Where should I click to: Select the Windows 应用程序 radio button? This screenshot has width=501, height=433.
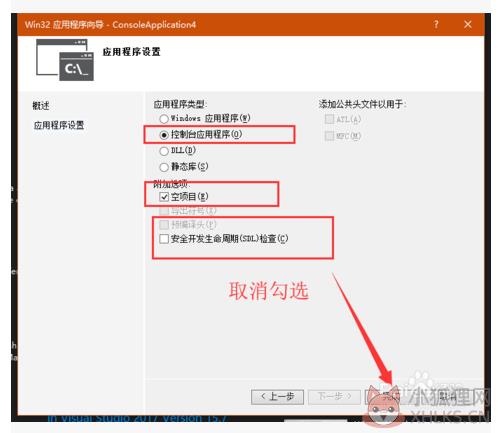click(x=164, y=119)
